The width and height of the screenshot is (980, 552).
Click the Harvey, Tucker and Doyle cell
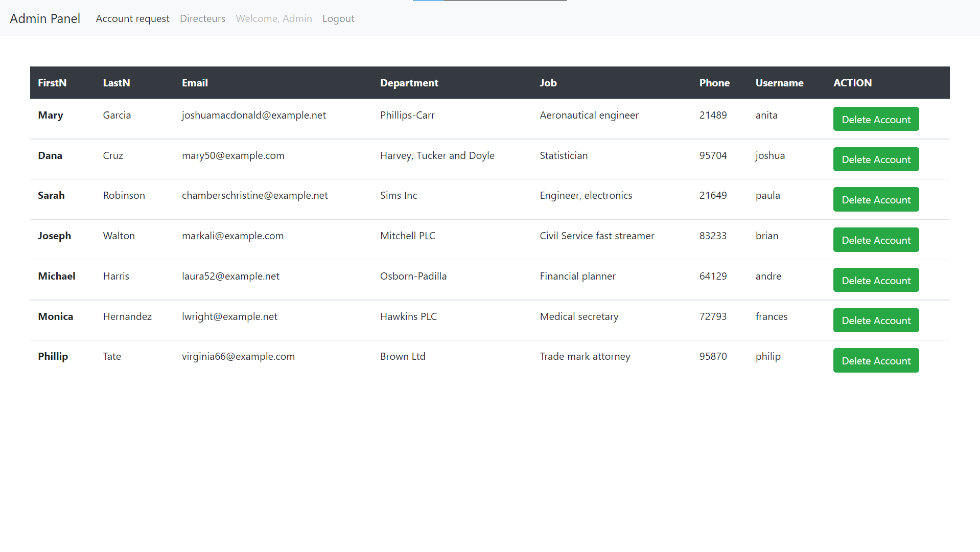(437, 155)
